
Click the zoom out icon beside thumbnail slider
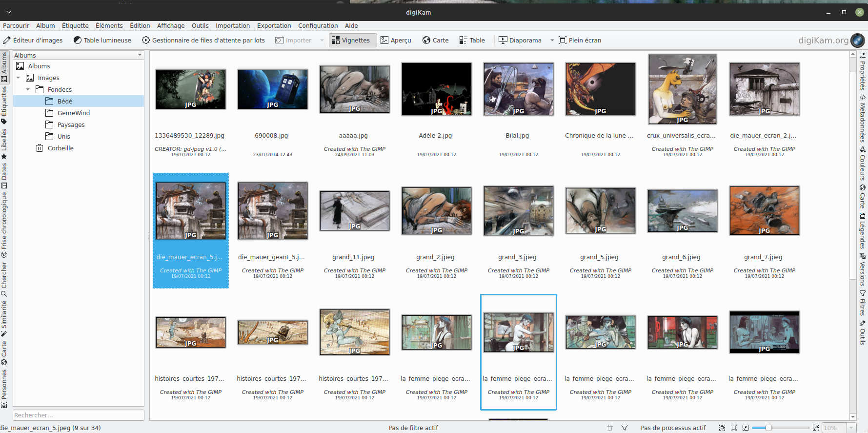[746, 428]
